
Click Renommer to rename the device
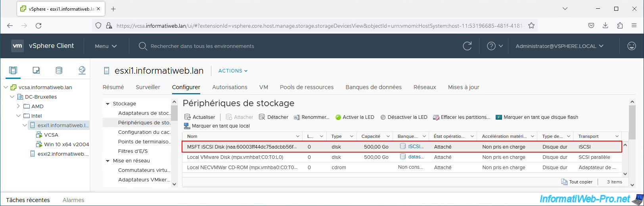click(x=311, y=117)
